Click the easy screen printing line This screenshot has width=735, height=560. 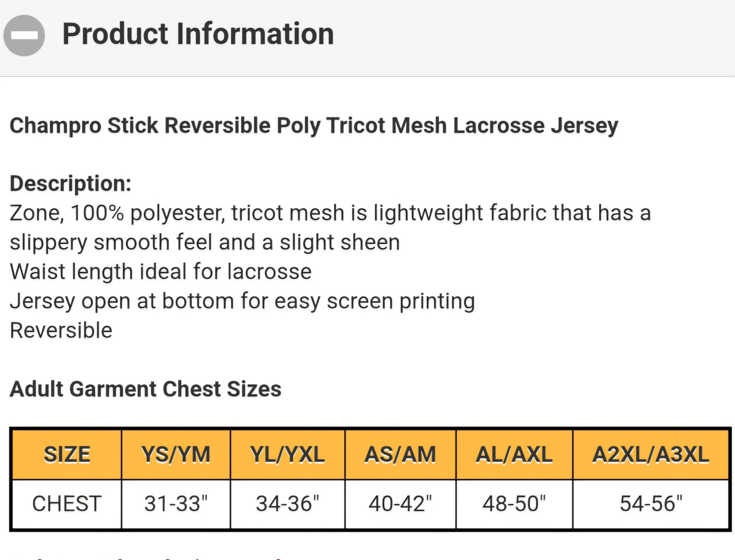click(242, 301)
